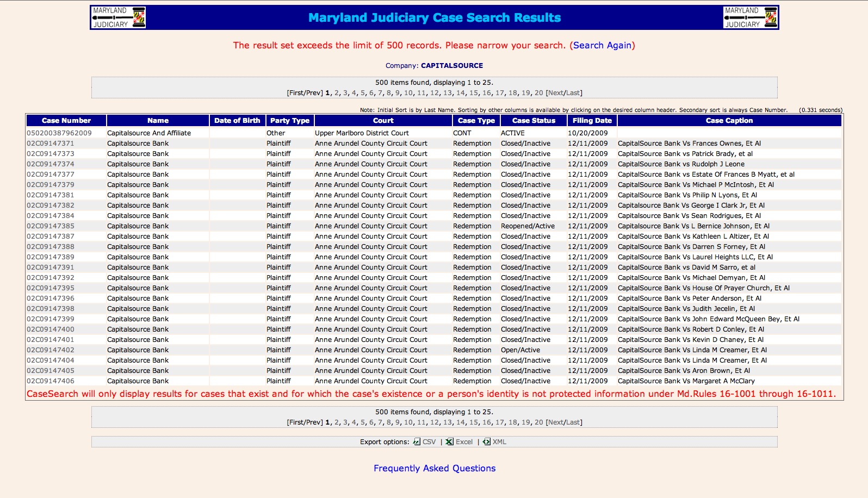Image resolution: width=868 pixels, height=498 pixels.
Task: Click the XML export icon
Action: coord(487,442)
